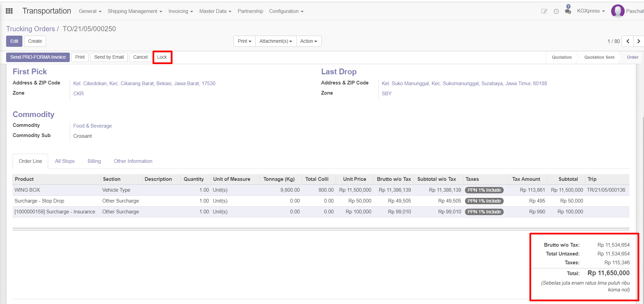Expand the General menu
The width and height of the screenshot is (644, 304).
coord(90,11)
